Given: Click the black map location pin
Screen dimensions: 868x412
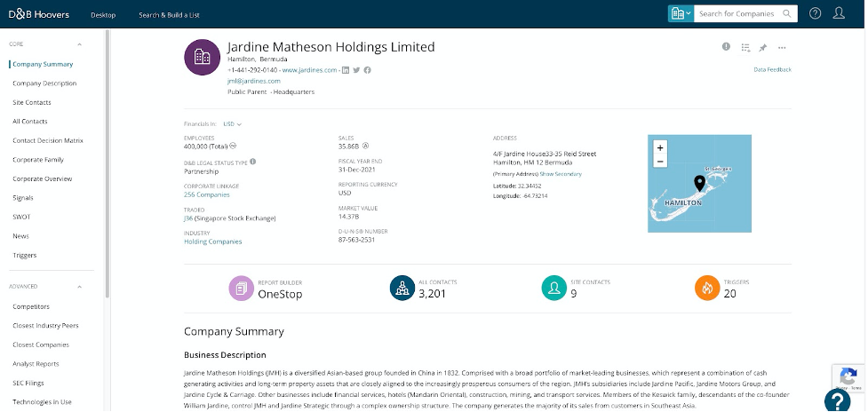Looking at the screenshot, I should (x=700, y=183).
